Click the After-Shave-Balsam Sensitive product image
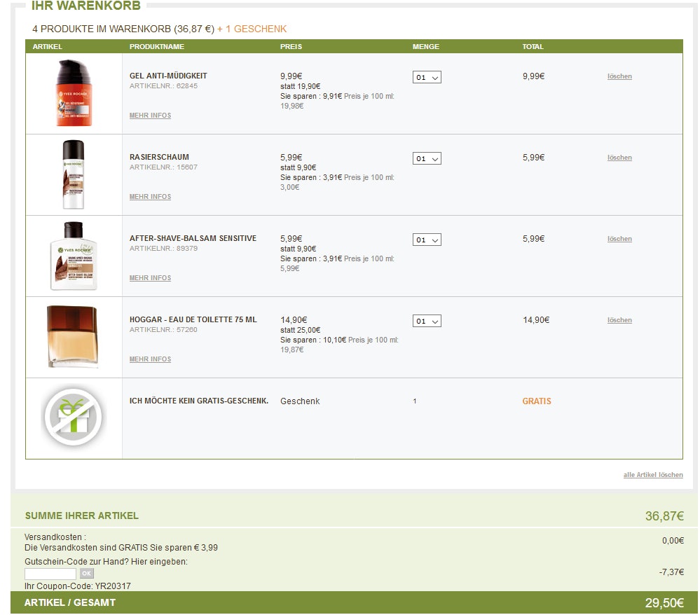The height and width of the screenshot is (615, 700). [74, 256]
